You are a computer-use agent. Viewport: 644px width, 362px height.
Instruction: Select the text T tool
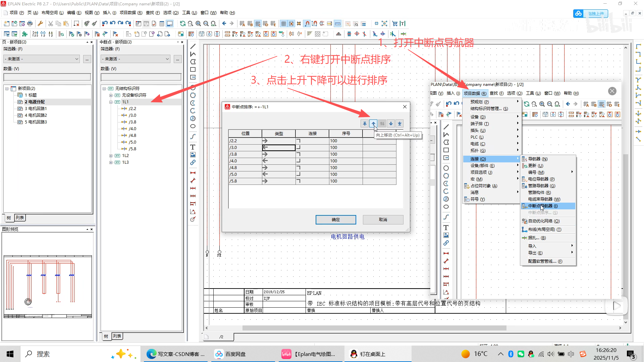point(193,147)
